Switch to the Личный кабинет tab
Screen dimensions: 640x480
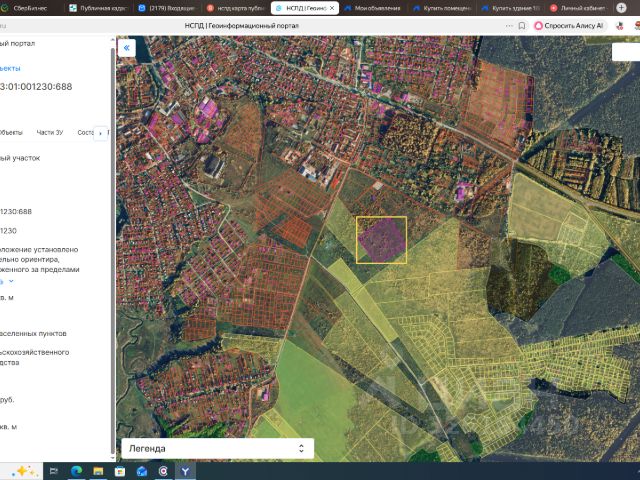(579, 8)
